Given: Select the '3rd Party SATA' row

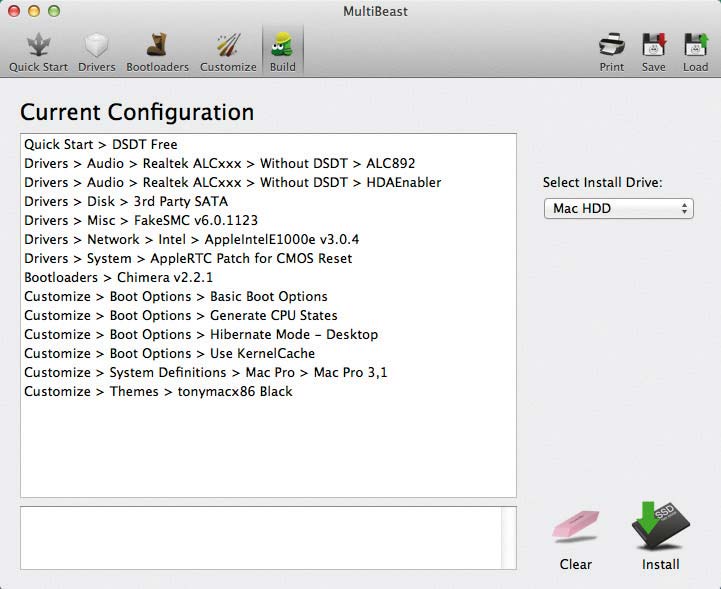Looking at the screenshot, I should pos(268,201).
